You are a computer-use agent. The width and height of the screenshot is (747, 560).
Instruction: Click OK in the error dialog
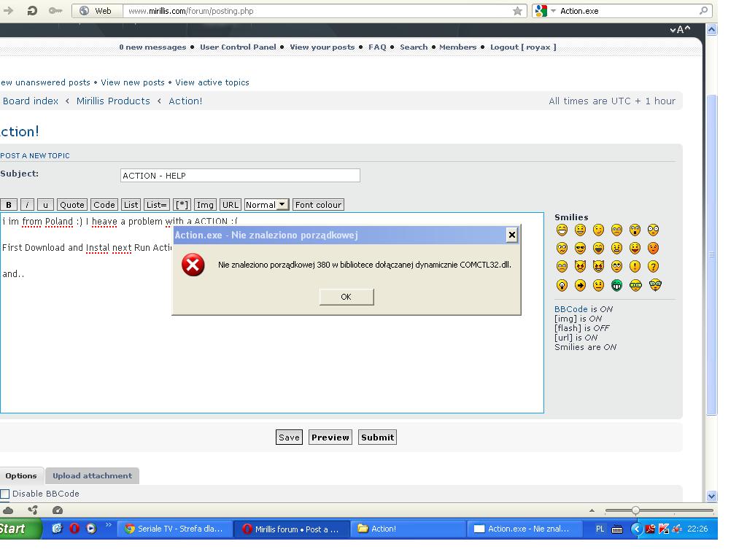coord(347,297)
